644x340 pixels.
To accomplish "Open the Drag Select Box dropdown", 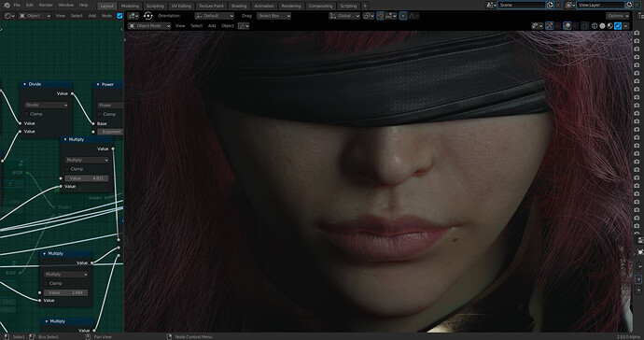I will (274, 16).
